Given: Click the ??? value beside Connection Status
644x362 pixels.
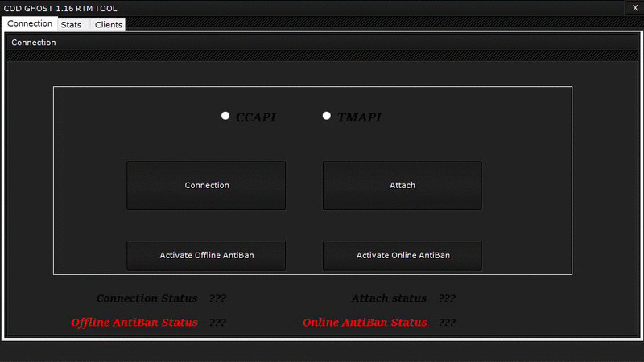Looking at the screenshot, I should (x=217, y=298).
